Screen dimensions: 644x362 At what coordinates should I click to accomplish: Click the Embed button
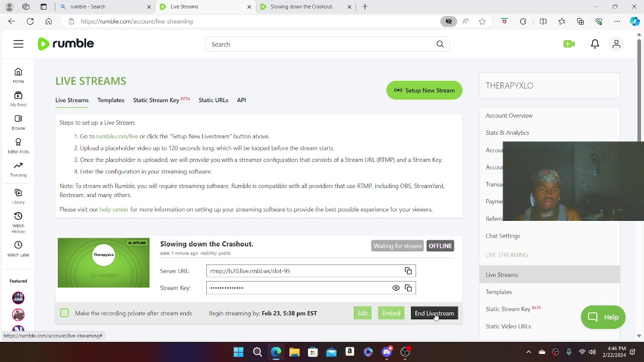[391, 313]
